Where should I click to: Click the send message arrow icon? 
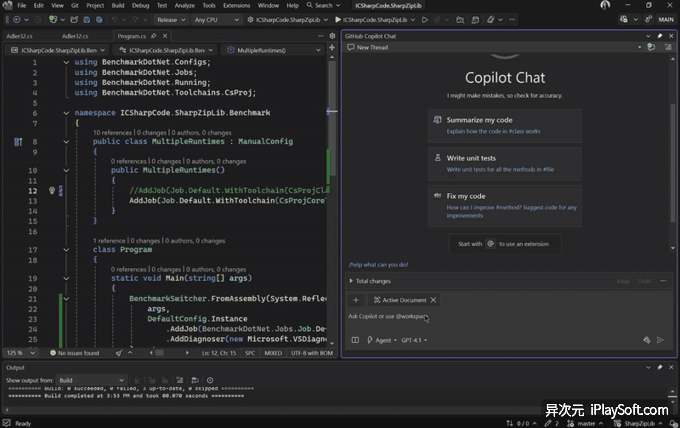click(x=659, y=340)
